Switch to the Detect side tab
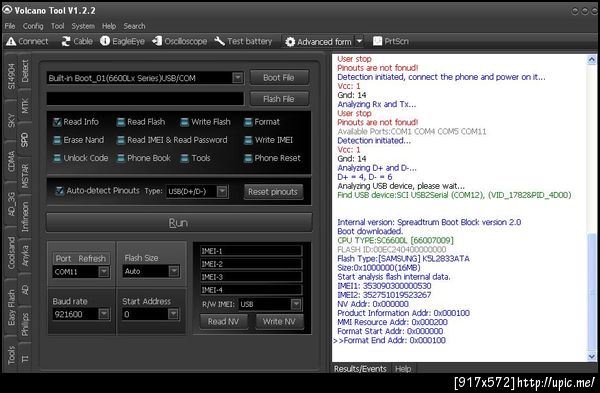 point(24,71)
